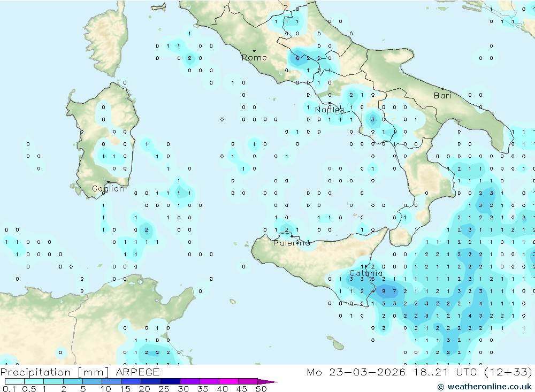The height and width of the screenshot is (392, 535).
Task: Click the legend label '50'
Action: tap(261, 389)
